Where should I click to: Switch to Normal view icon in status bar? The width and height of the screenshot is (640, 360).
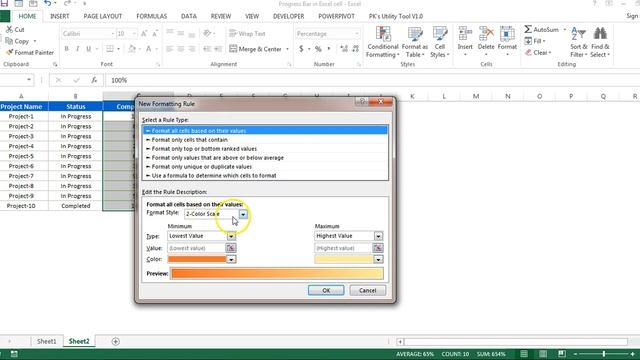[x=524, y=354]
